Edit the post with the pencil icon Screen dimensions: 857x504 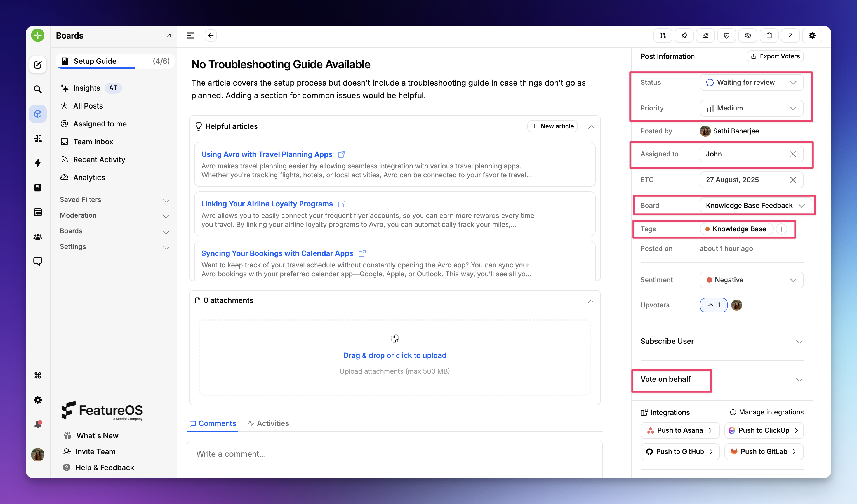click(x=705, y=35)
